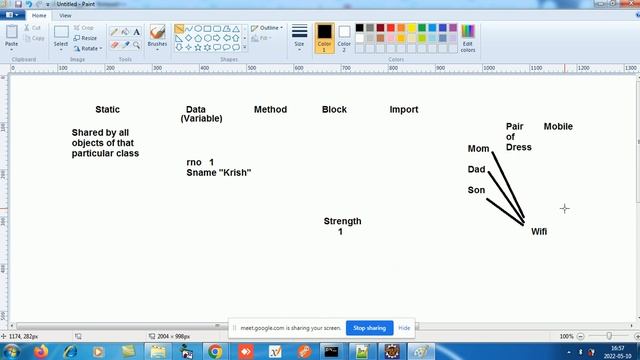Choose the Up arrow shape
640x360 pixels.
click(236, 38)
